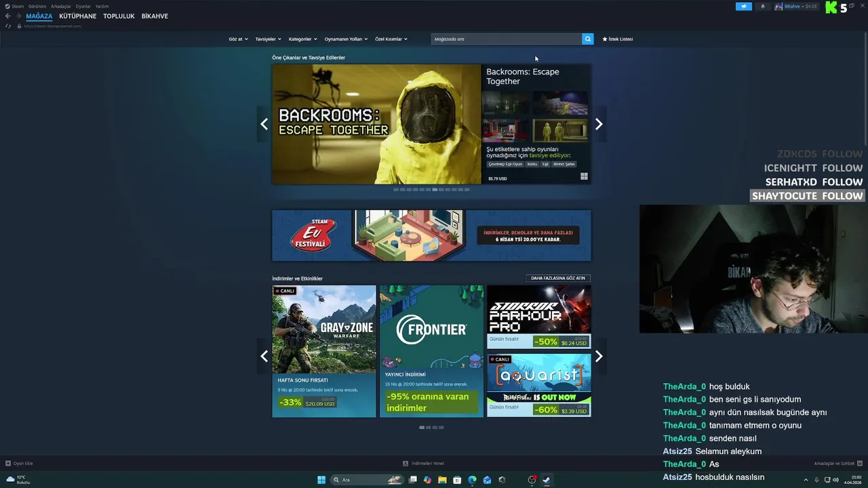Open BiKahve account dropdown
The width and height of the screenshot is (868, 488).
(x=796, y=6)
